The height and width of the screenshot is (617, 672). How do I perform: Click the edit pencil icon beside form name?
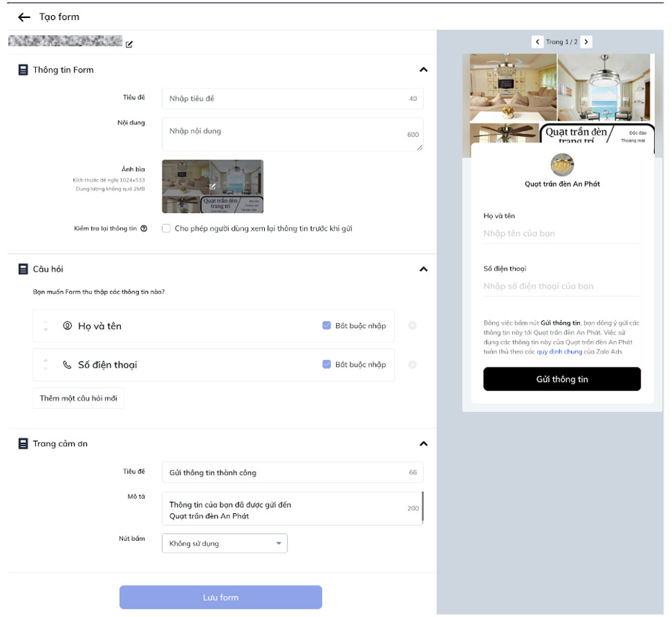click(x=129, y=44)
